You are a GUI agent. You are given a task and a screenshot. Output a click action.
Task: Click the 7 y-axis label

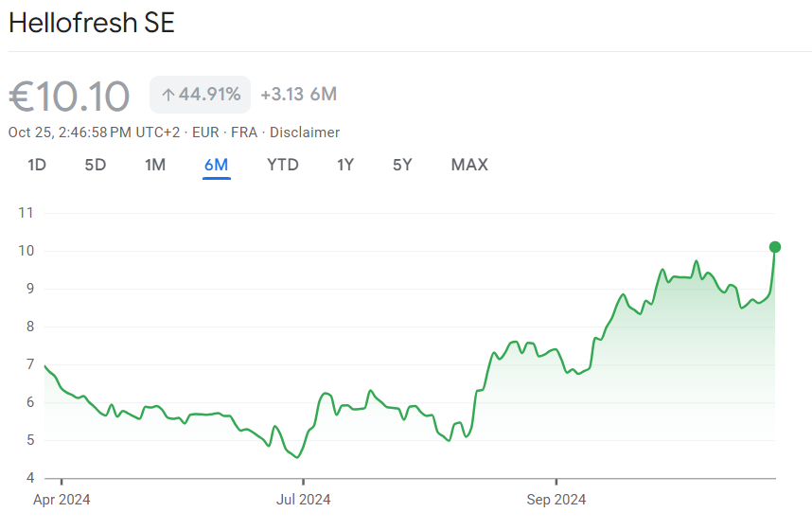(30, 364)
